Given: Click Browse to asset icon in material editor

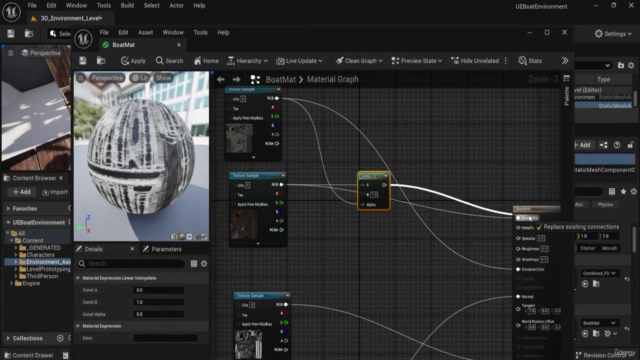Looking at the screenshot, I should coord(101,61).
